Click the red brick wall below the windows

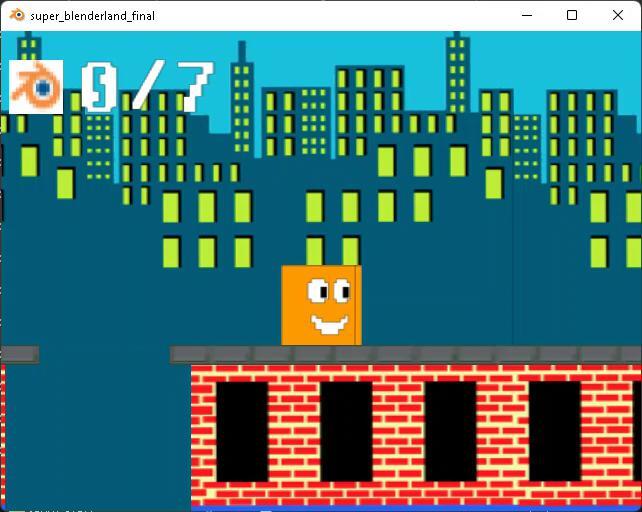tap(400, 495)
